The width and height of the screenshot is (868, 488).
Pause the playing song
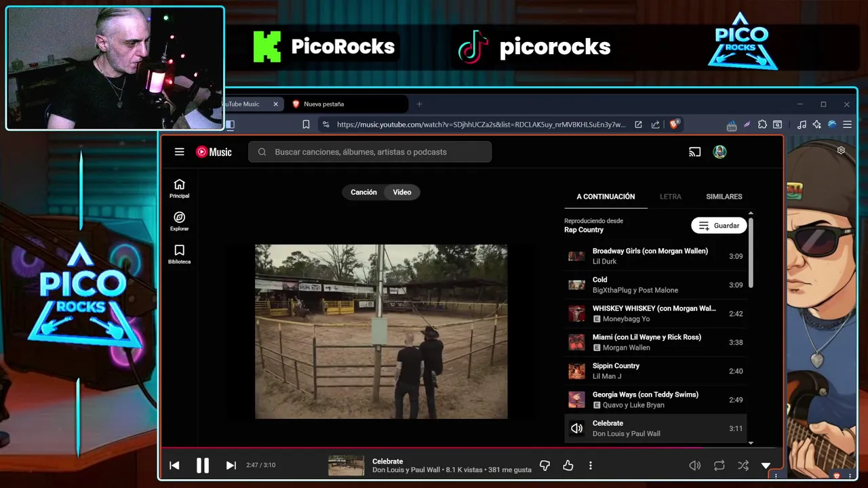(x=202, y=465)
